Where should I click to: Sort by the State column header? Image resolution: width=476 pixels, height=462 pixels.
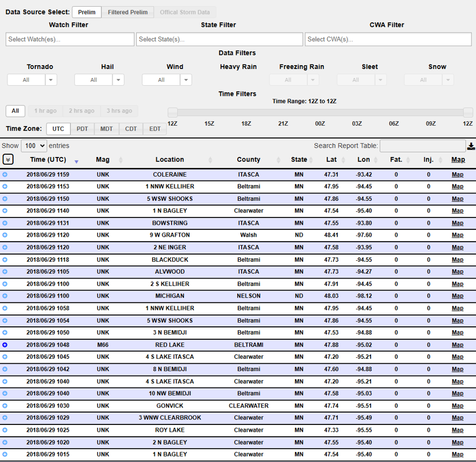[x=299, y=160]
